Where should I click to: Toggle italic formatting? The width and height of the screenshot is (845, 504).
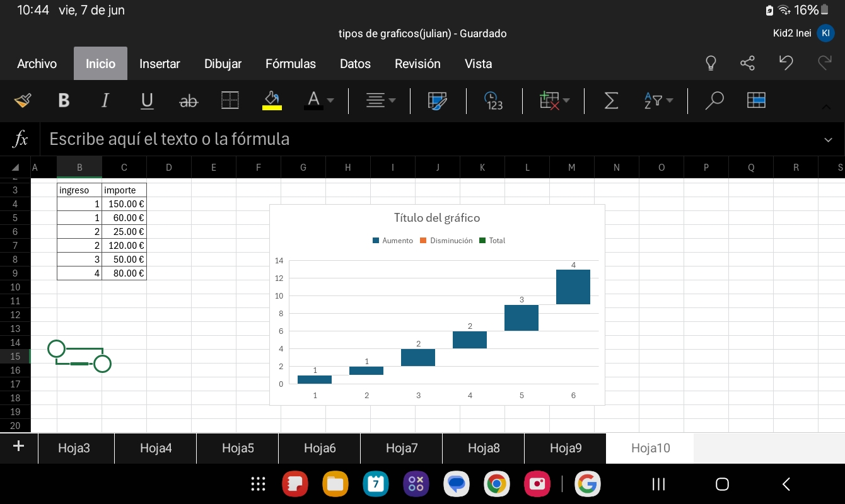[x=105, y=100]
